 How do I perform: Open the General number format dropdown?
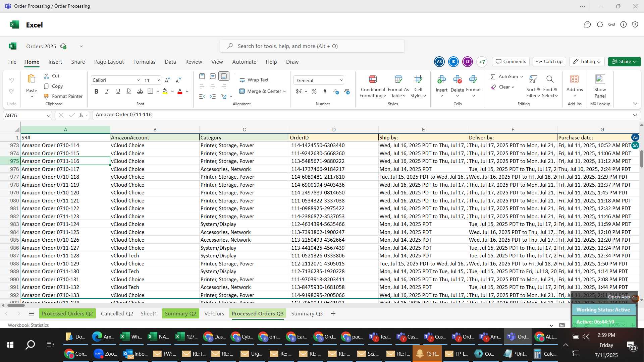pos(341,80)
